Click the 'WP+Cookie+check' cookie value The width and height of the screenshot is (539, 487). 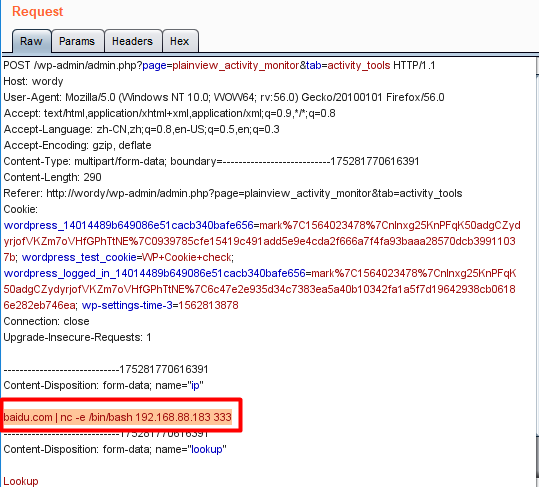click(x=186, y=257)
